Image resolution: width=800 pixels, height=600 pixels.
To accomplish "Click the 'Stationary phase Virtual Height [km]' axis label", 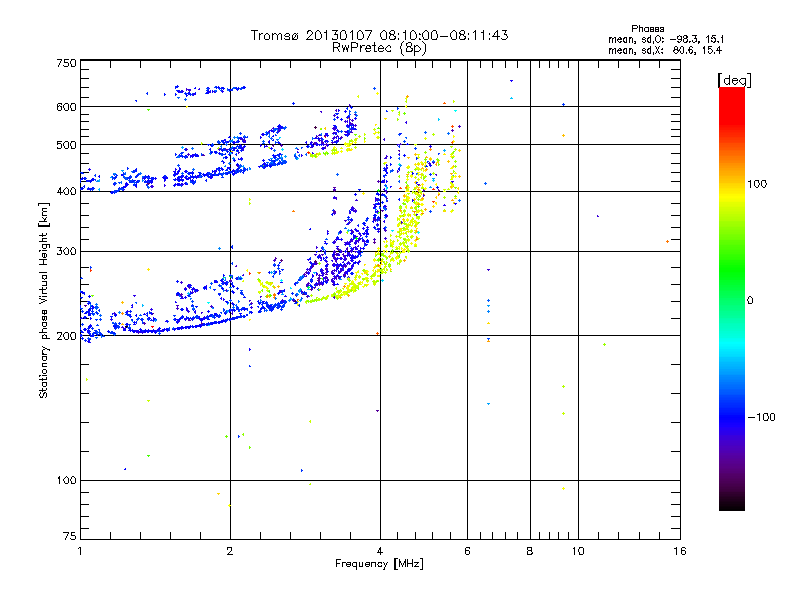I will [x=43, y=300].
